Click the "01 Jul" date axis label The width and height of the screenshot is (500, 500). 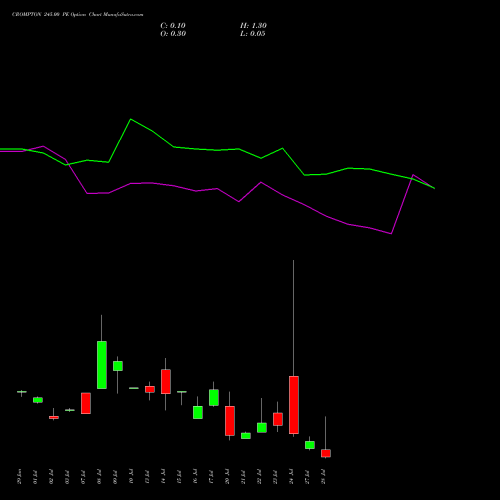tap(36, 477)
